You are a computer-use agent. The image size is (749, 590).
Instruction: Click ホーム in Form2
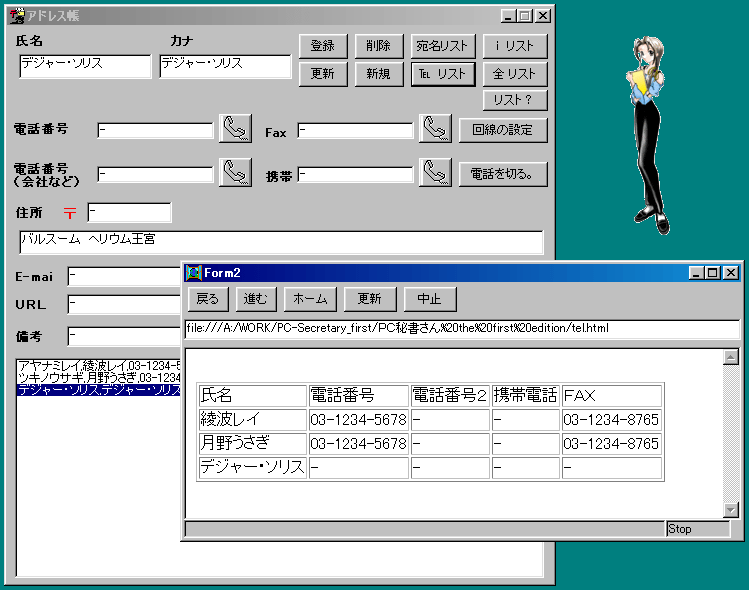coord(310,299)
